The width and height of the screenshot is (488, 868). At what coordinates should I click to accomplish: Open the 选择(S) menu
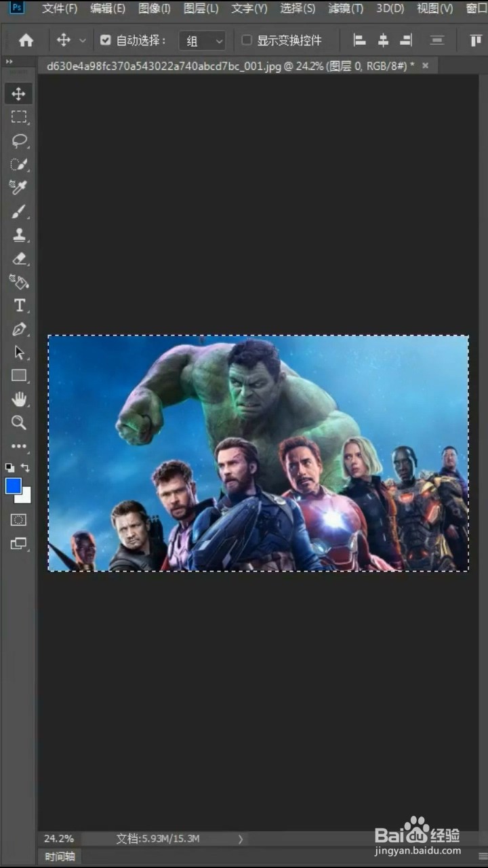[298, 9]
